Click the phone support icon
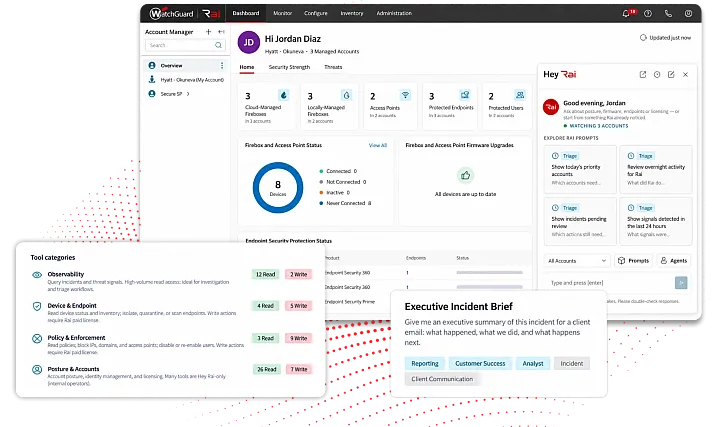This screenshot has width=716, height=427. [668, 14]
